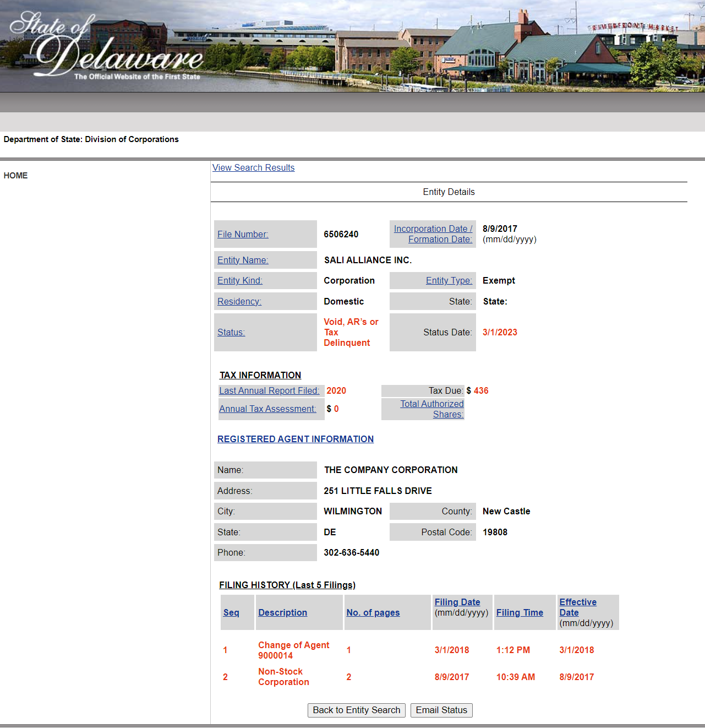
Task: Open Registered Agent Information link
Action: (x=296, y=439)
